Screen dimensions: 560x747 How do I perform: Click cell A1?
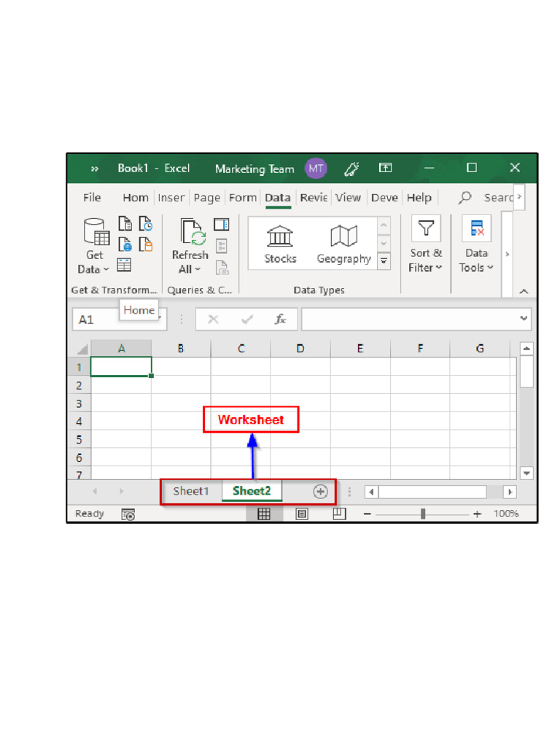pyautogui.click(x=121, y=367)
